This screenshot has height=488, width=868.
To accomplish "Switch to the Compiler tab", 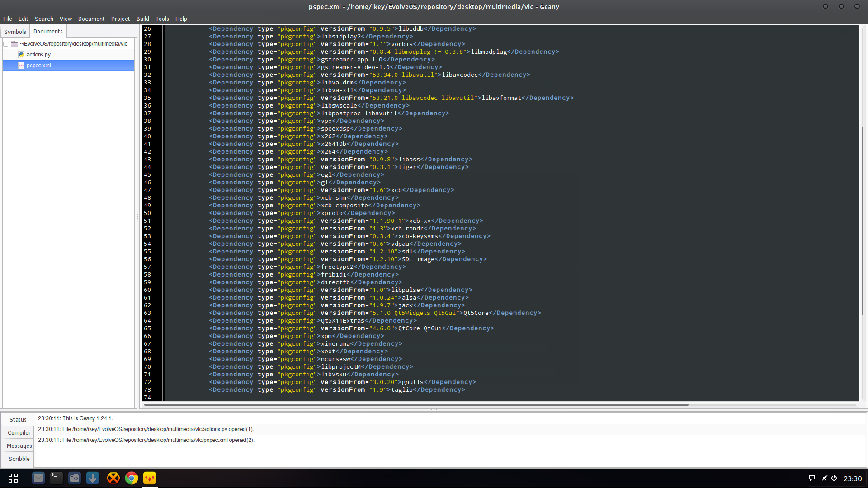I will click(x=19, y=433).
